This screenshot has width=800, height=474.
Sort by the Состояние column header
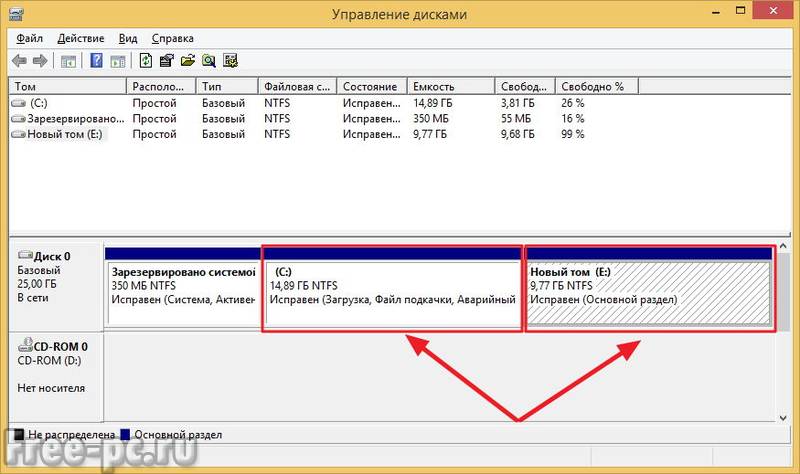tap(372, 87)
